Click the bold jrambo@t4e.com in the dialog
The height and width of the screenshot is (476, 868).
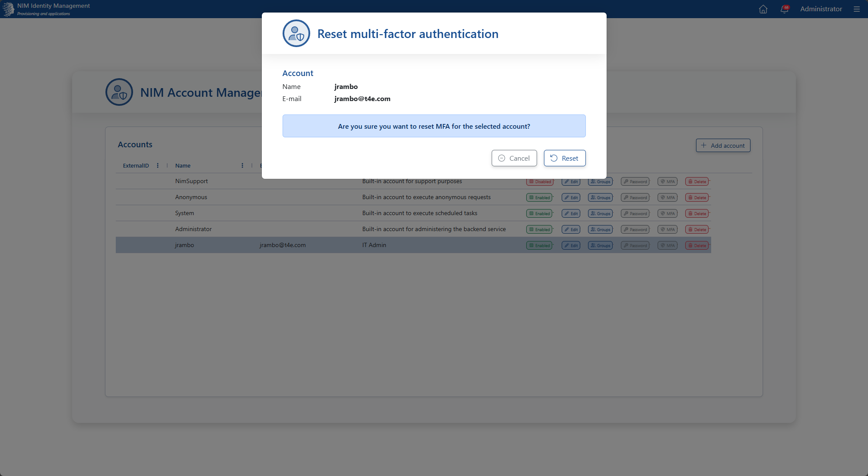click(x=362, y=98)
